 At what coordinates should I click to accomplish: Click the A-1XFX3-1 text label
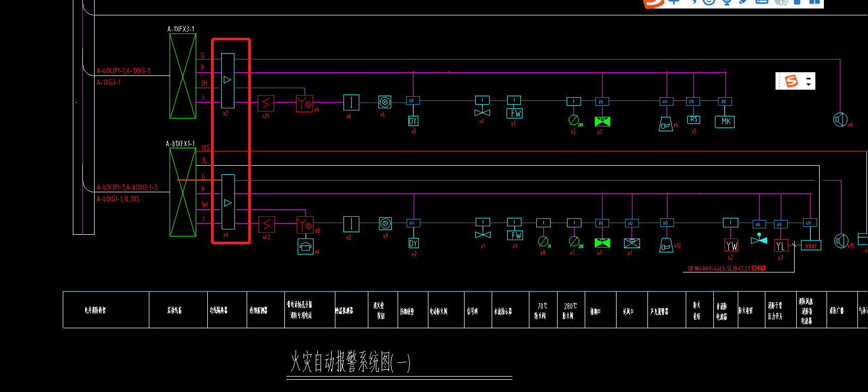point(181,29)
